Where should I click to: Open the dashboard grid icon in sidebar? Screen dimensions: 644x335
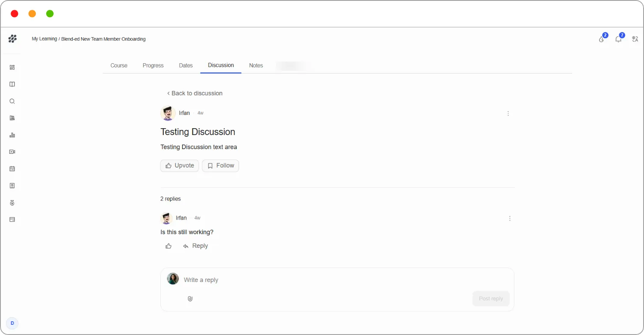tap(12, 67)
